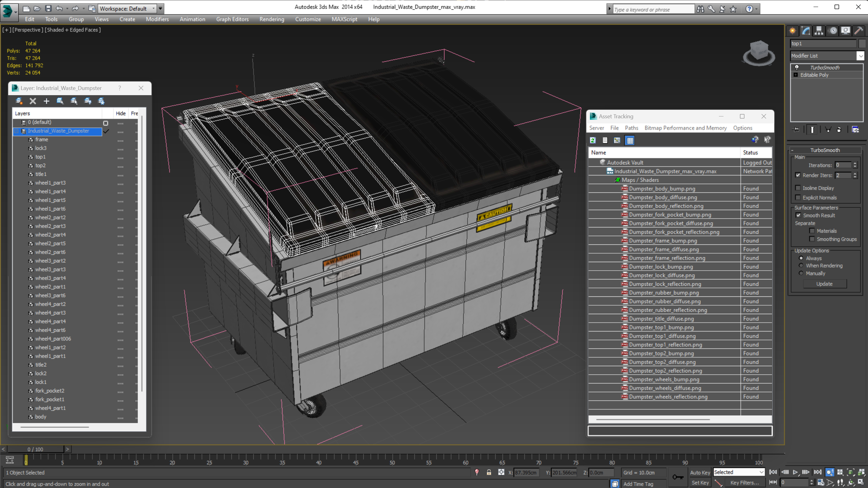
Task: Click the Layer dialog horizontal scrollbar
Action: coord(55,427)
